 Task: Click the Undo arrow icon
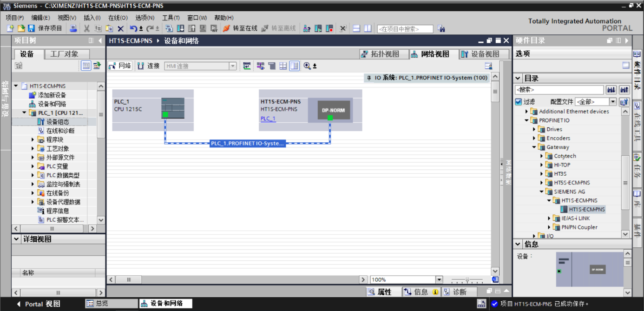pos(133,28)
